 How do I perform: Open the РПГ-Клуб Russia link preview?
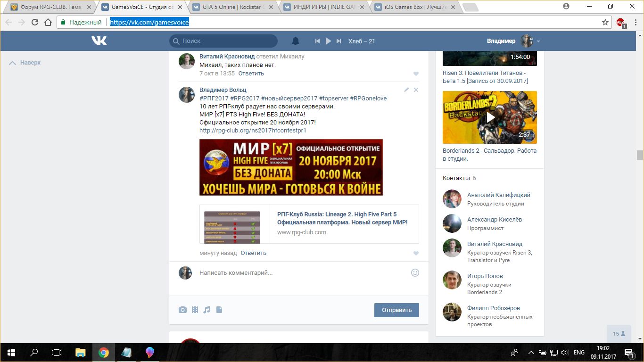[x=309, y=224]
